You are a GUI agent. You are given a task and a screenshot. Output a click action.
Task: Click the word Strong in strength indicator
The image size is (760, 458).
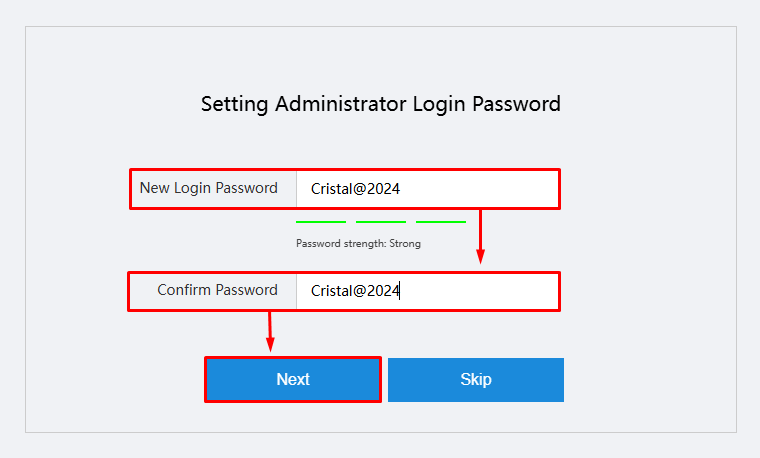(405, 243)
